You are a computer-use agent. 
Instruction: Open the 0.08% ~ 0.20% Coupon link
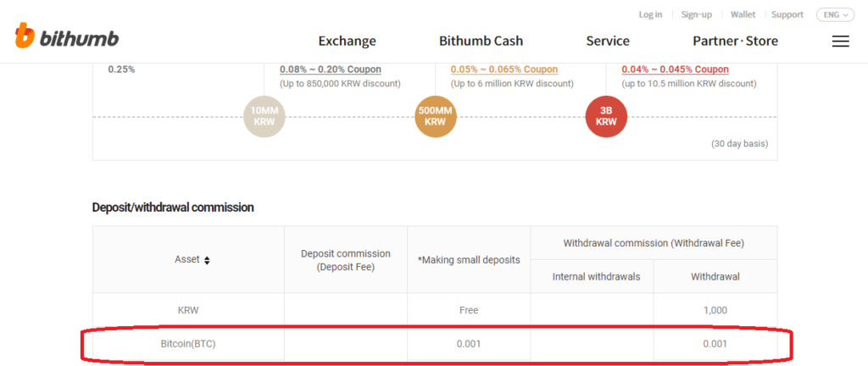pyautogui.click(x=331, y=69)
